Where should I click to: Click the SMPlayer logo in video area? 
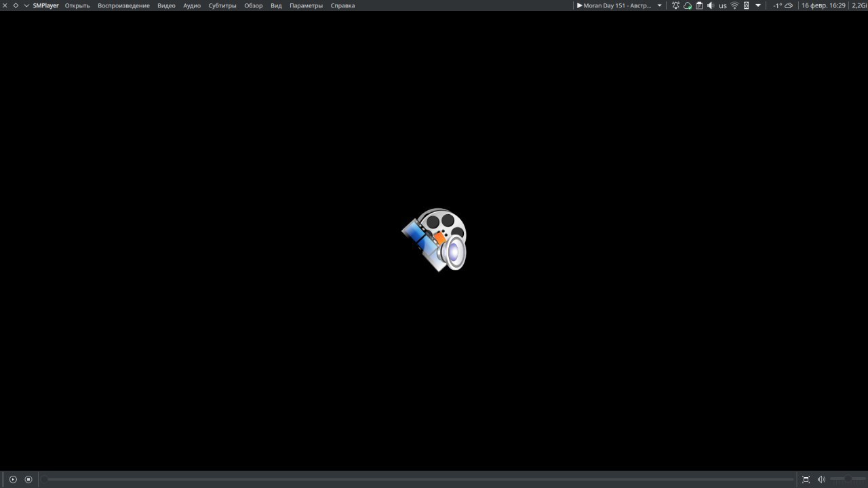[434, 239]
